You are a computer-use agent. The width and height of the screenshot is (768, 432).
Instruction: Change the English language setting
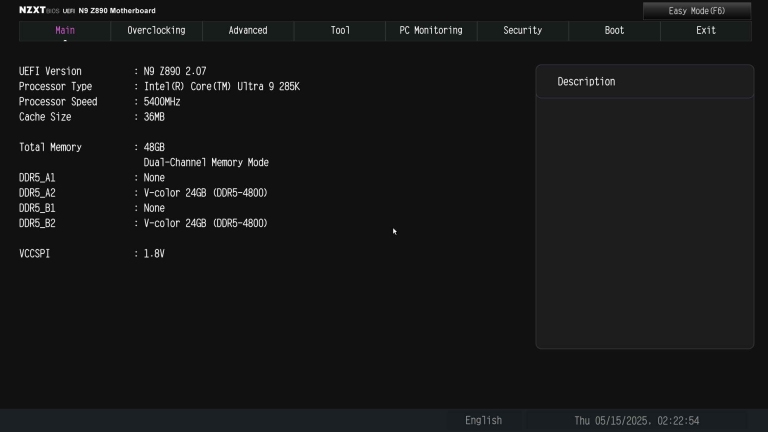[483, 421]
